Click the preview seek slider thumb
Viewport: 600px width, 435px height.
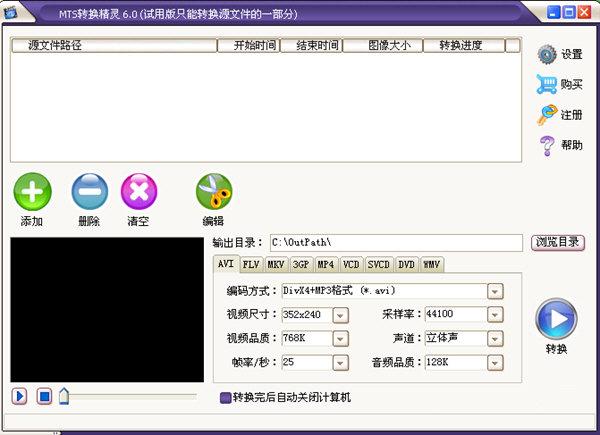(64, 396)
